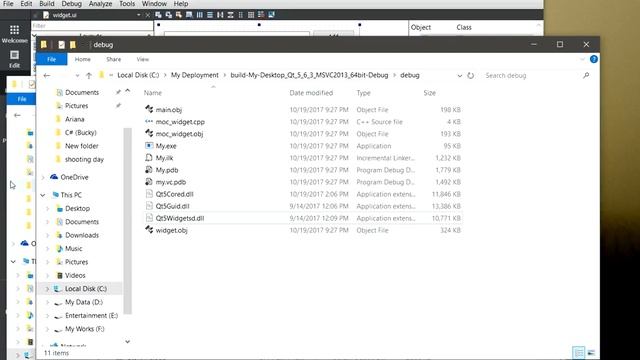Refresh the debug folder
The width and height of the screenshot is (640, 360).
click(x=471, y=76)
